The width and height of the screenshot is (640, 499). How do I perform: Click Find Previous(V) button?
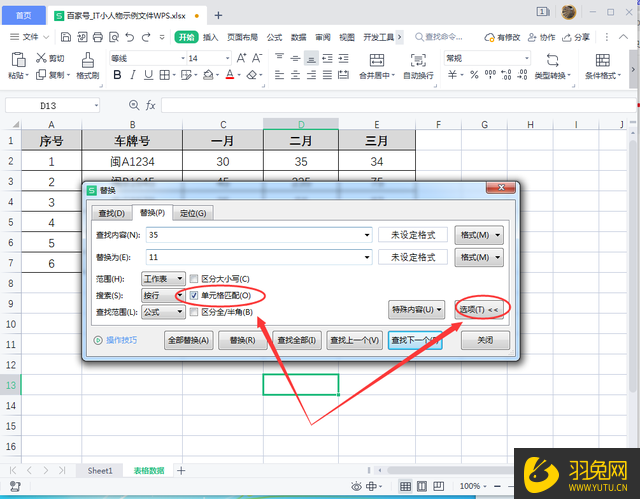(354, 340)
